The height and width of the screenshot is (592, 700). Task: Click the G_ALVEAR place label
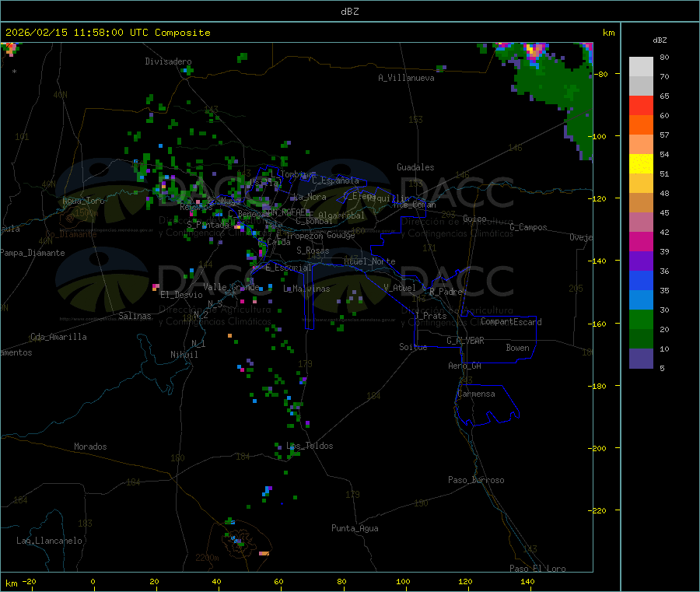point(465,341)
